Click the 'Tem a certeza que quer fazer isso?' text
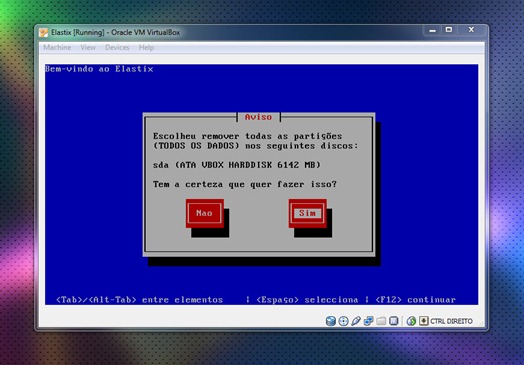The width and height of the screenshot is (524, 365). pos(245,185)
